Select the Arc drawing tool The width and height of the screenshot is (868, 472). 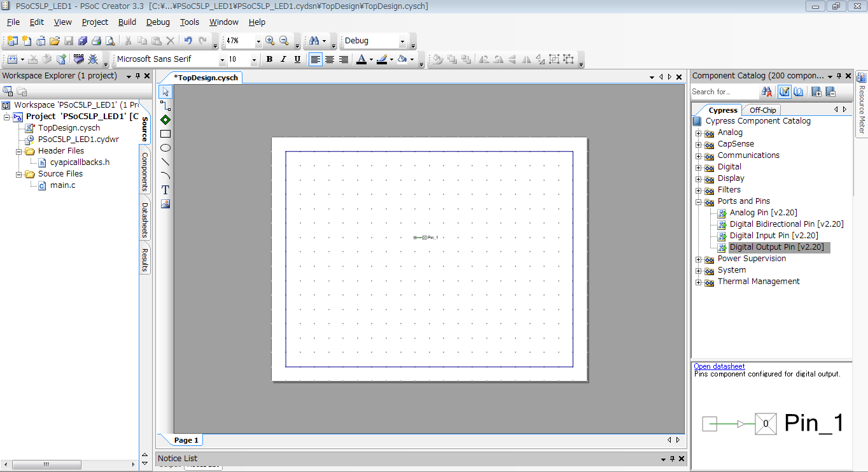point(165,176)
